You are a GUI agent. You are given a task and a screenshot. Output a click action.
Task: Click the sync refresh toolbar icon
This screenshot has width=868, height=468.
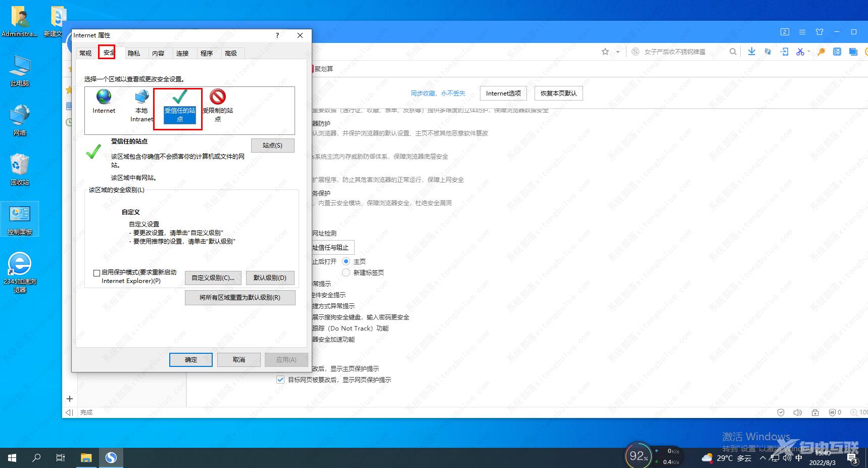pos(768,52)
